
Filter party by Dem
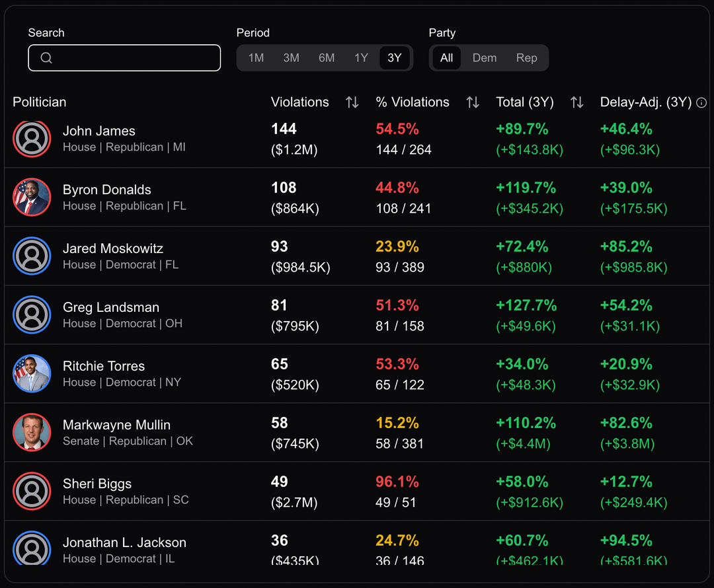[x=485, y=58]
